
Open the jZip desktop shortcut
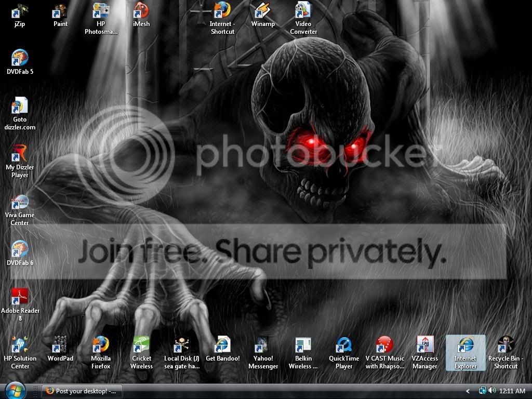20,15
